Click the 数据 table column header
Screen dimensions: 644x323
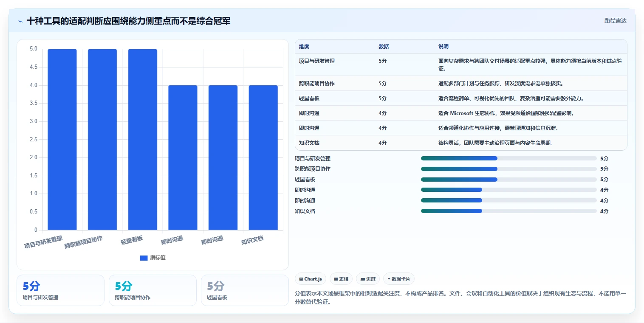click(x=384, y=47)
